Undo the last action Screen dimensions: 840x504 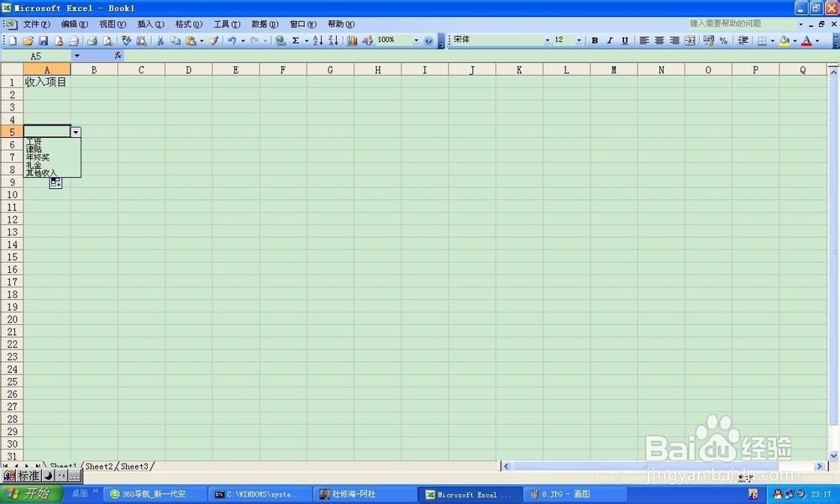pos(232,40)
